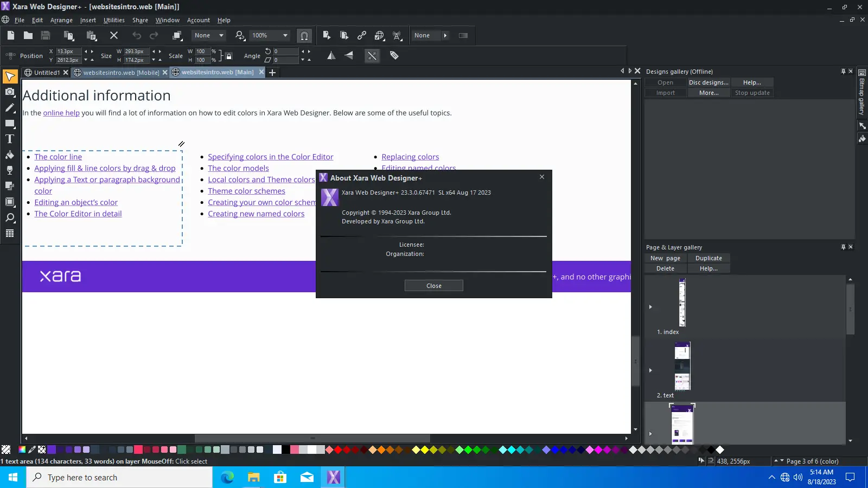Create a new document with the New icon
The height and width of the screenshot is (488, 868).
tap(11, 36)
